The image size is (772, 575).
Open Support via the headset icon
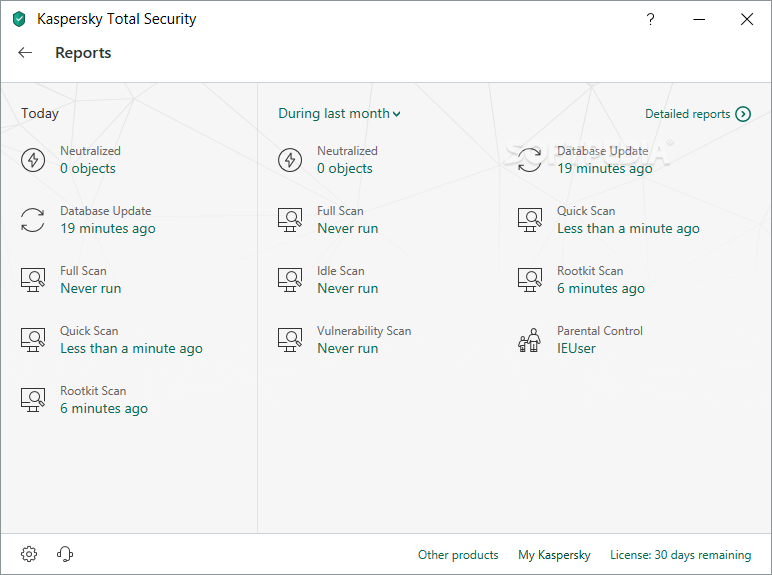tap(64, 554)
